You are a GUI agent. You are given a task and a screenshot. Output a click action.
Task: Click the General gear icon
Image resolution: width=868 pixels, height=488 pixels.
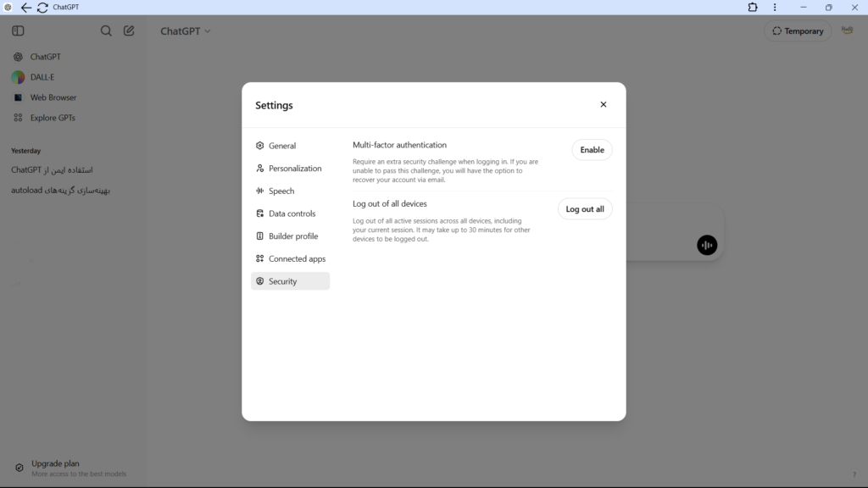click(x=259, y=146)
